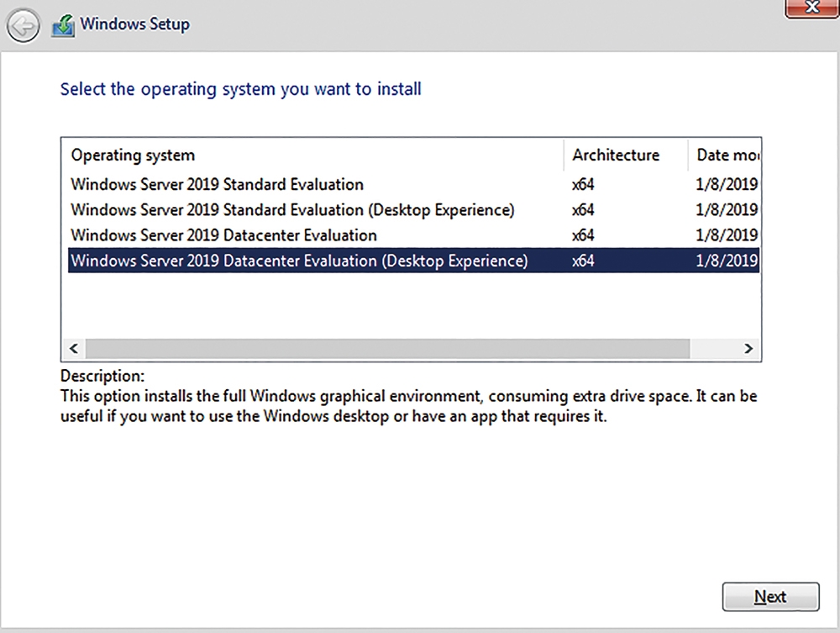
Task: Select Windows Server 2019 Standard Evaluation
Action: tap(413, 184)
